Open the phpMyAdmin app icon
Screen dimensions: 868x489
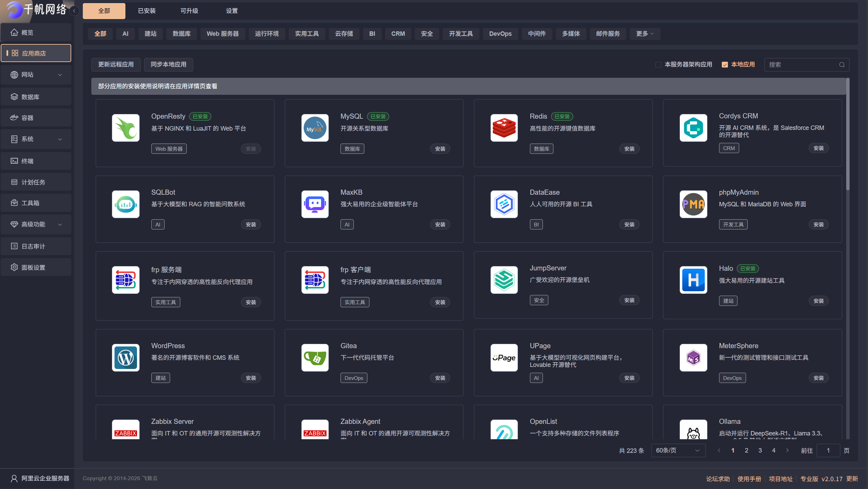pyautogui.click(x=693, y=204)
